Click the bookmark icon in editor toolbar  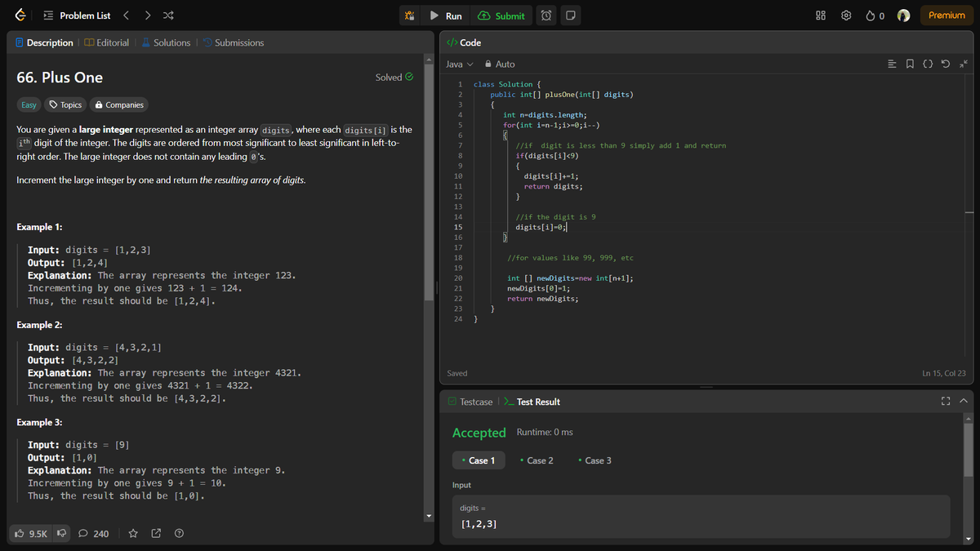pyautogui.click(x=911, y=64)
